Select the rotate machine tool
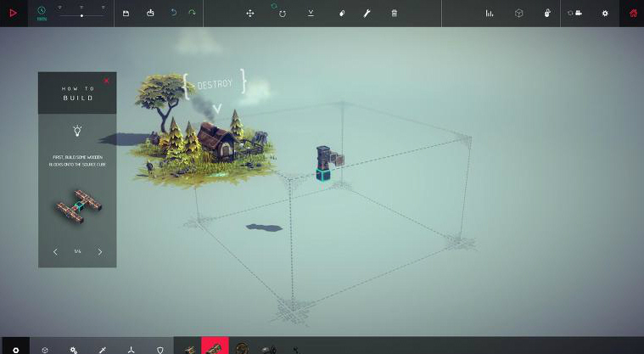This screenshot has width=644, height=354. (x=282, y=14)
